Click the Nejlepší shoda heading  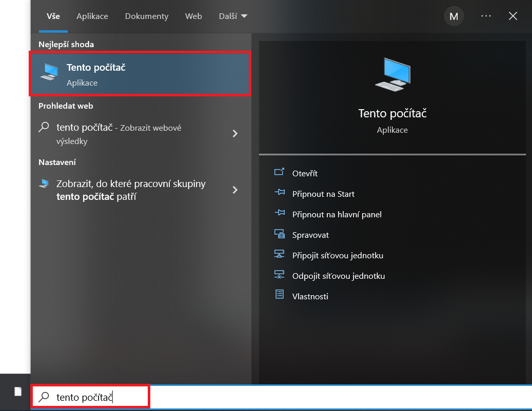tap(66, 45)
